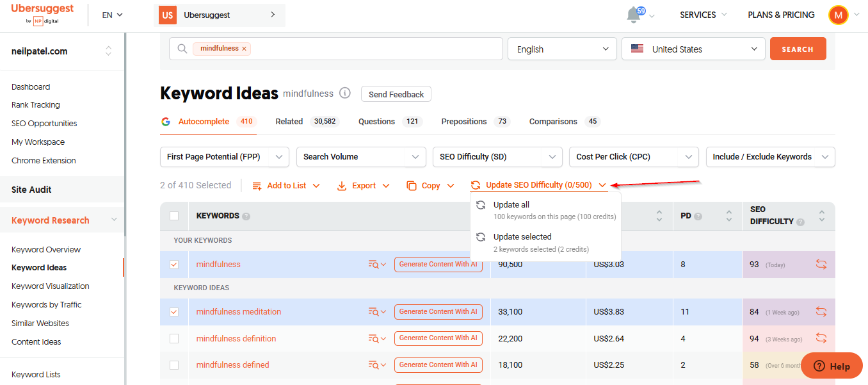Remove the mindfulness keyword chip

(244, 49)
